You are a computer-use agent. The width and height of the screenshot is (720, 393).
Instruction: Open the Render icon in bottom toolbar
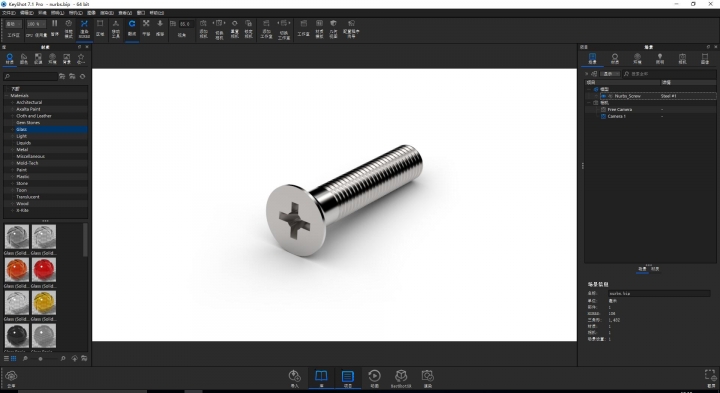428,378
